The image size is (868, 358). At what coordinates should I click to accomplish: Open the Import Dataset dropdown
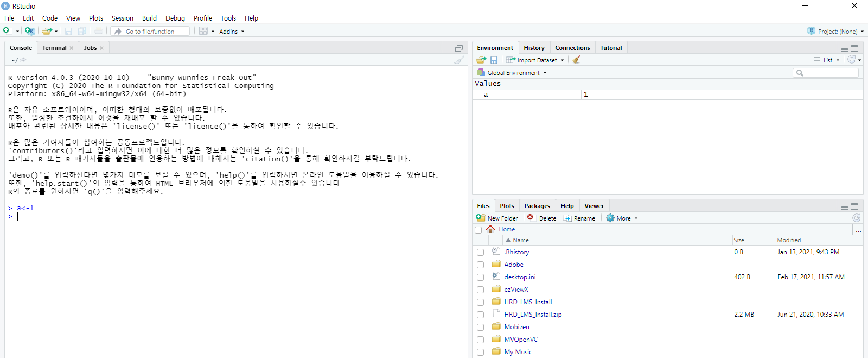[535, 60]
